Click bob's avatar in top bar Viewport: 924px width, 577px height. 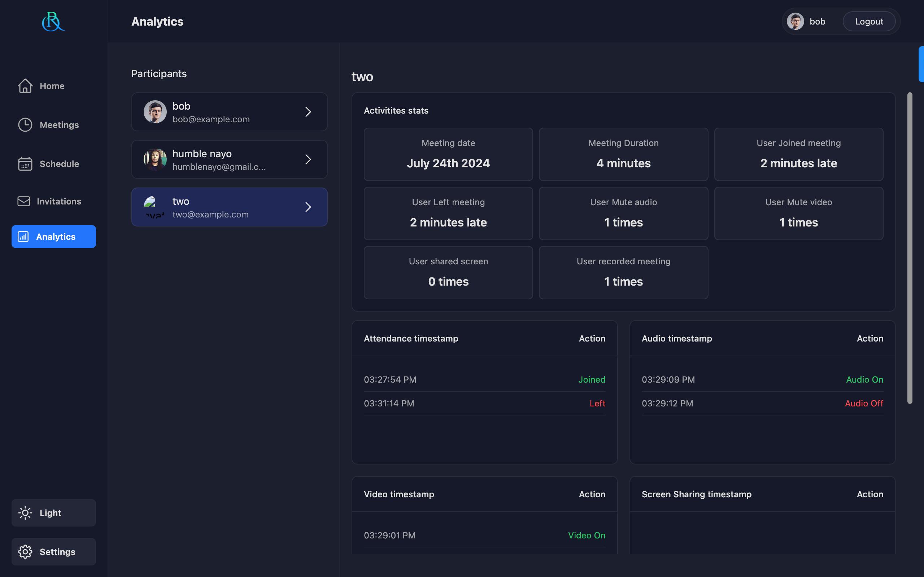click(x=796, y=21)
